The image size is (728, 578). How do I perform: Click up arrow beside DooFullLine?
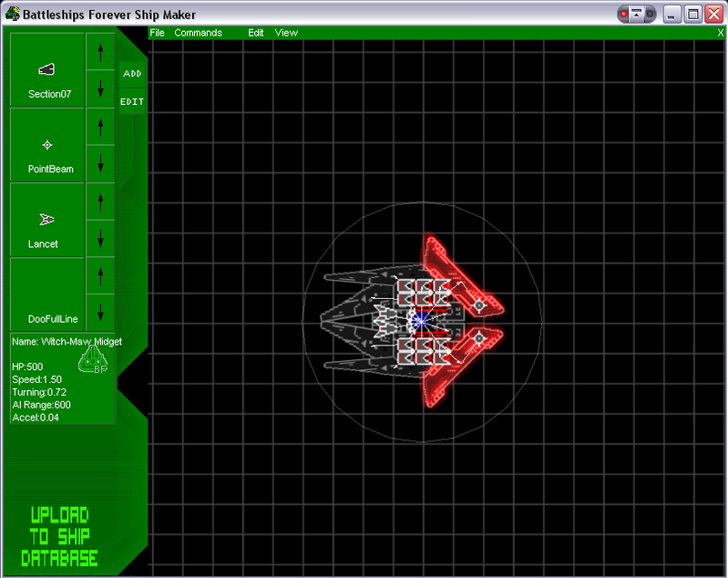click(100, 275)
